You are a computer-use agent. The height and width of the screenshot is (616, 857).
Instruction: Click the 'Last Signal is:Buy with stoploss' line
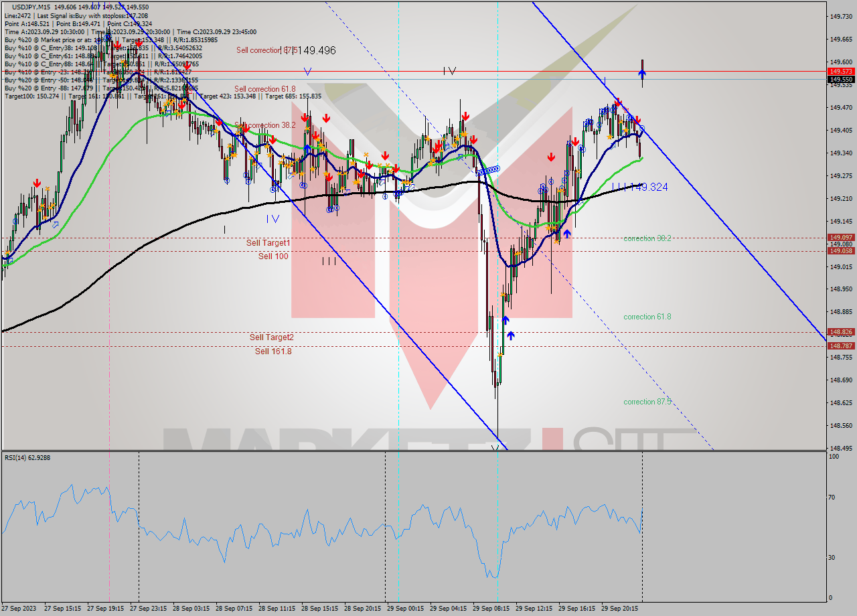coord(76,15)
